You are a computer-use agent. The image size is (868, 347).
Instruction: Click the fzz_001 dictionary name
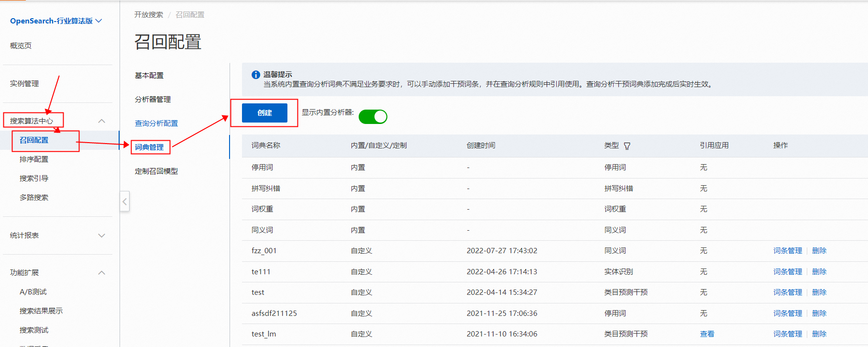coord(264,251)
